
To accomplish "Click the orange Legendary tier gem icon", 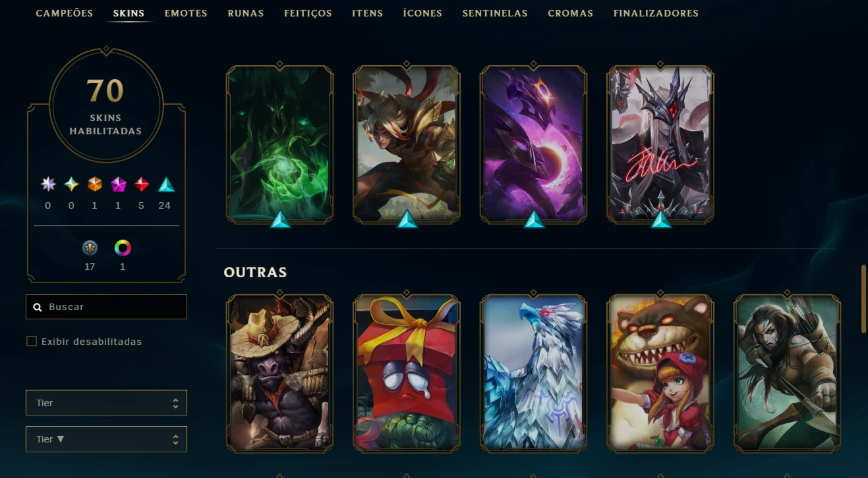I will [x=95, y=184].
